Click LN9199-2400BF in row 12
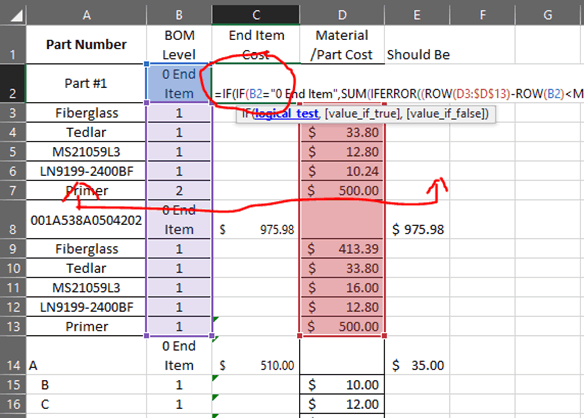The image size is (584, 418). click(86, 307)
